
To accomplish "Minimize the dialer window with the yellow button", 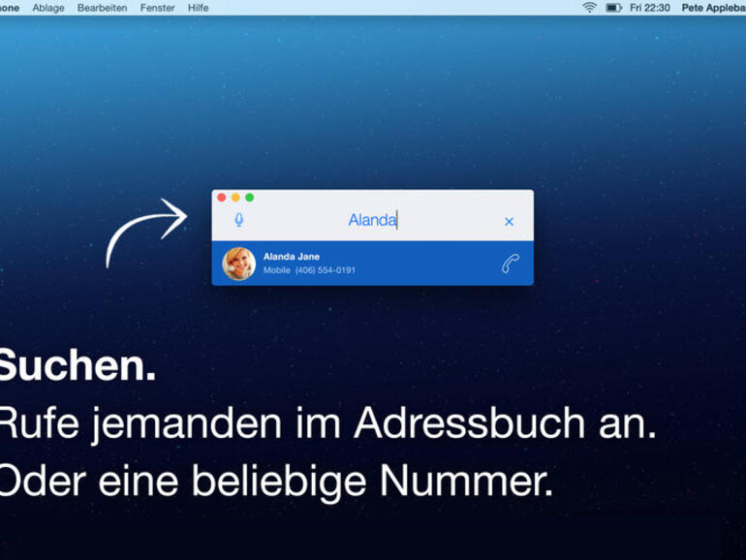I will point(235,198).
